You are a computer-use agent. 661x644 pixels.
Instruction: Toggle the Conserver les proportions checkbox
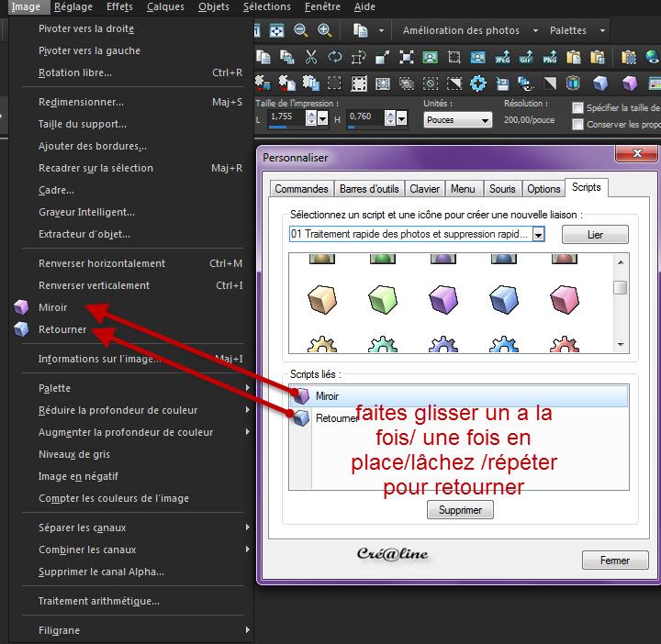(577, 124)
